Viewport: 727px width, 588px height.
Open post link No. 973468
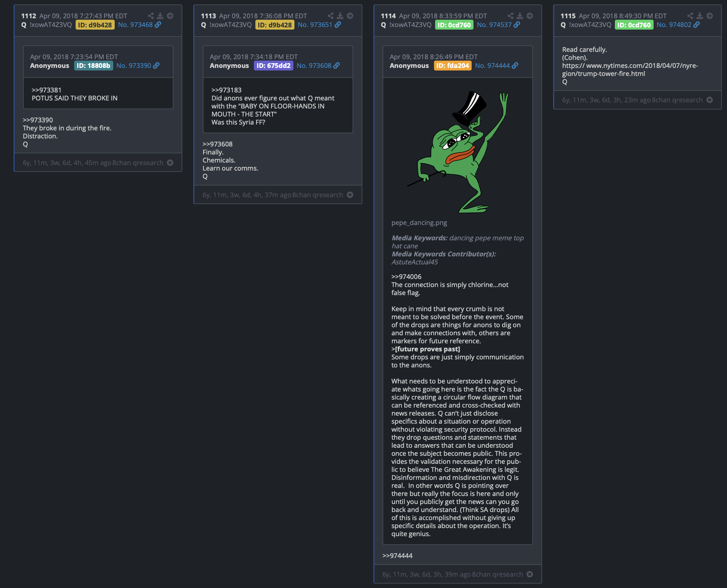pos(135,24)
